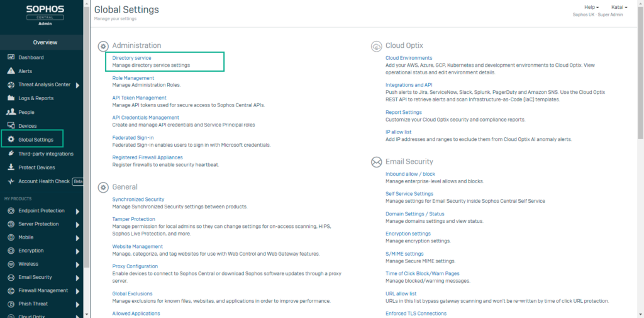Expand the Threat Analysis Center submenu arrow
This screenshot has height=318, width=644.
[77, 85]
